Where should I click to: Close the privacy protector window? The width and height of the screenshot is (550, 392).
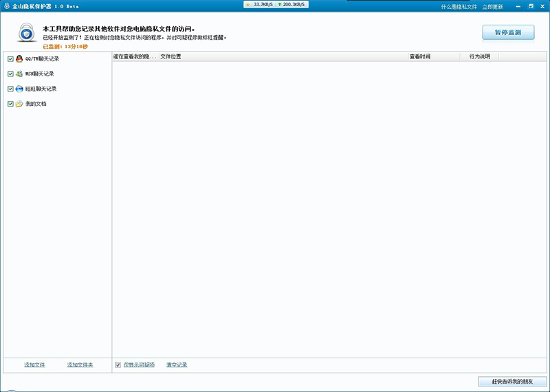(542, 7)
